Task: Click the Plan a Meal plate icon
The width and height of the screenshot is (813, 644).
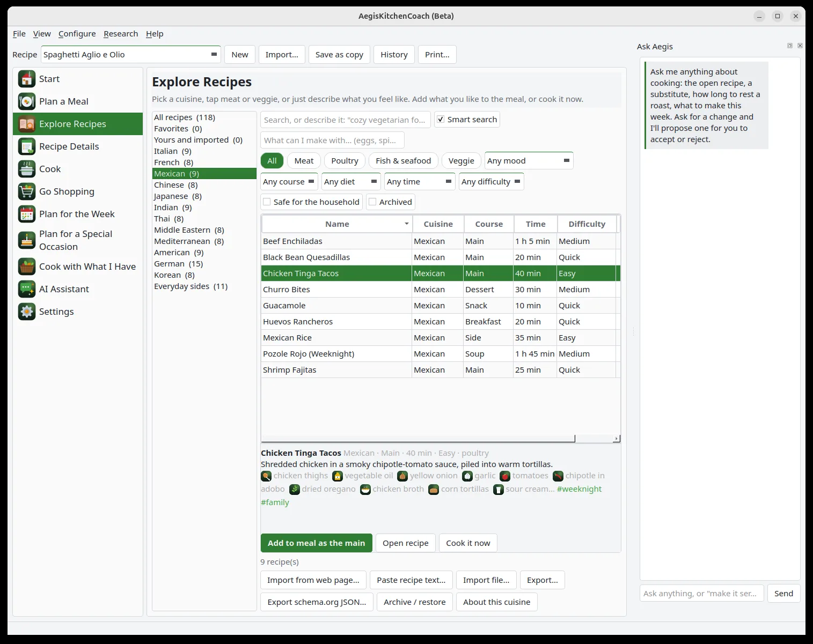Action: [x=27, y=101]
